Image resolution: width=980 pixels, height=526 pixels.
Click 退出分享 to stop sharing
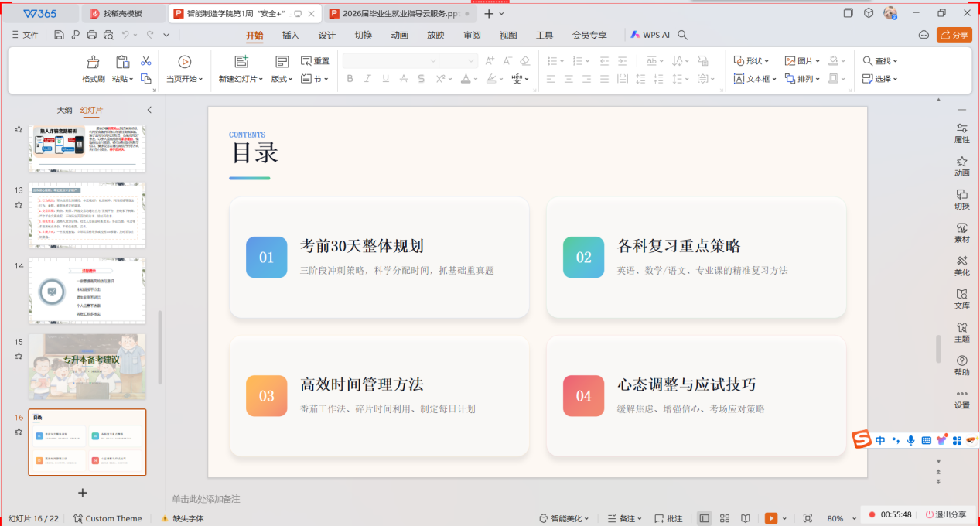click(x=945, y=514)
